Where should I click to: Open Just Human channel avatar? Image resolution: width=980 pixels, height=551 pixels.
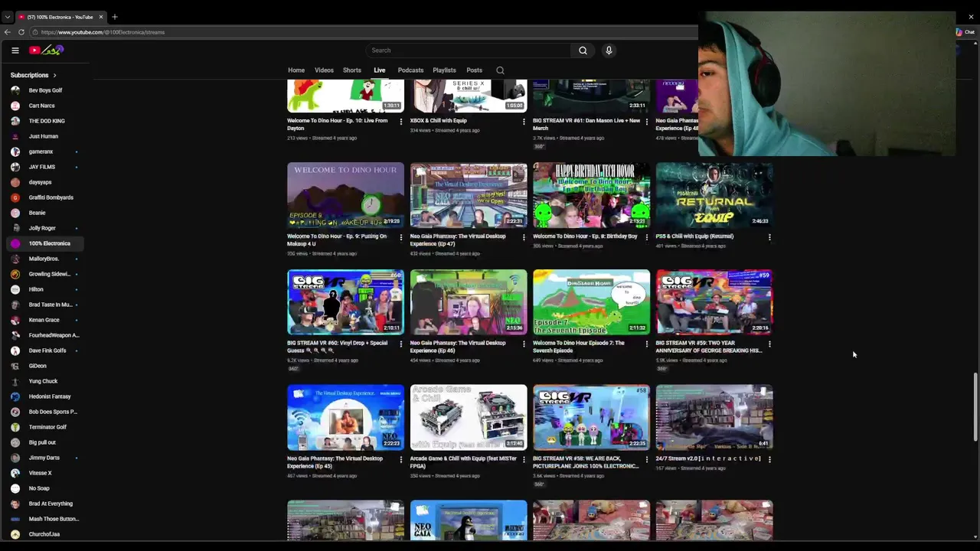15,136
